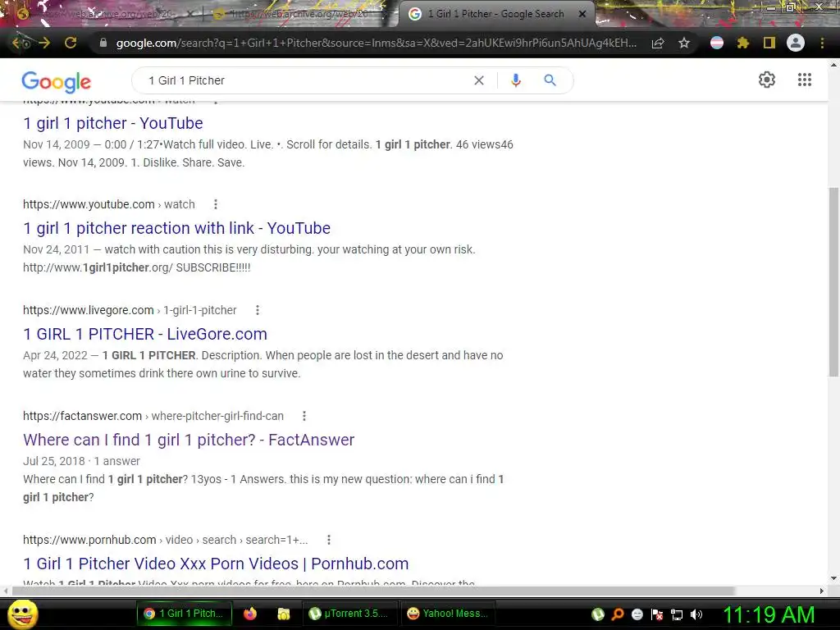Open the file explorer taskbar icon
Screen dimensions: 840x630
pos(283,614)
